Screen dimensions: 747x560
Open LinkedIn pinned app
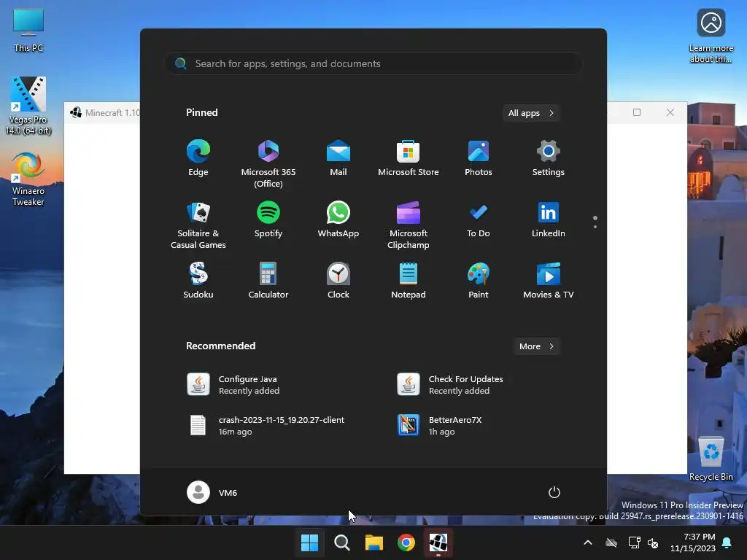pos(549,219)
